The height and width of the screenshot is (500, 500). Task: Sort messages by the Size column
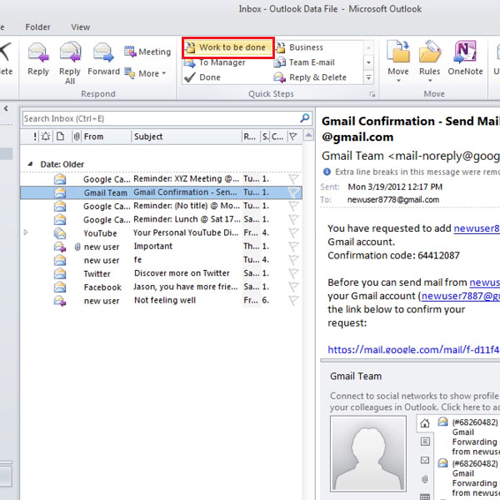[x=265, y=136]
